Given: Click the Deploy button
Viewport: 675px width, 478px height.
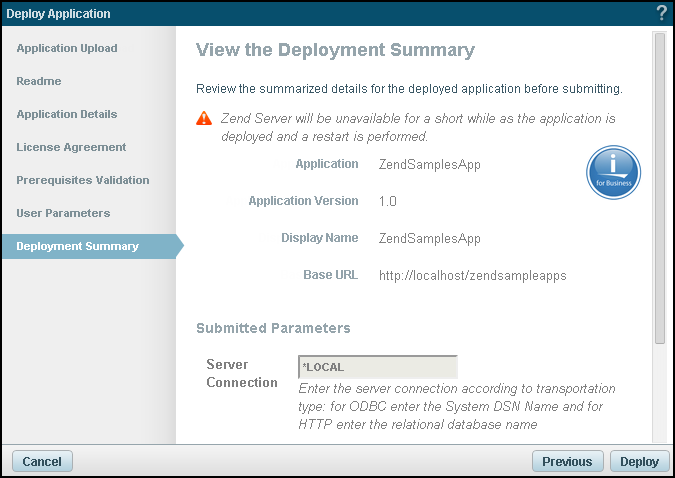Looking at the screenshot, I should coord(639,462).
